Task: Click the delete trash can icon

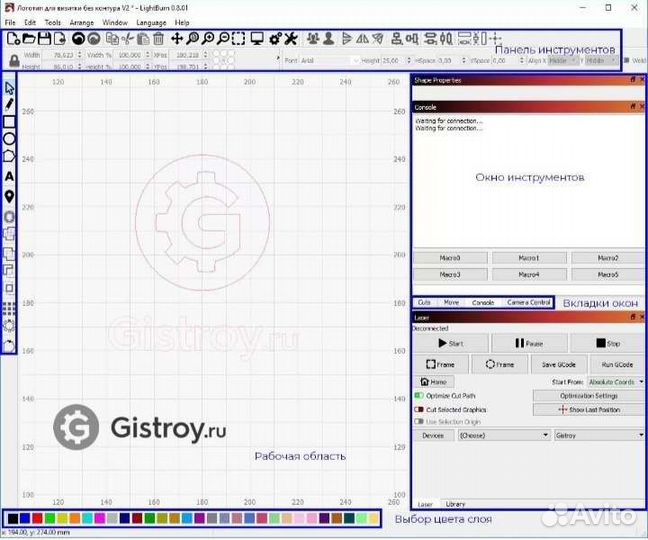Action: (x=158, y=39)
